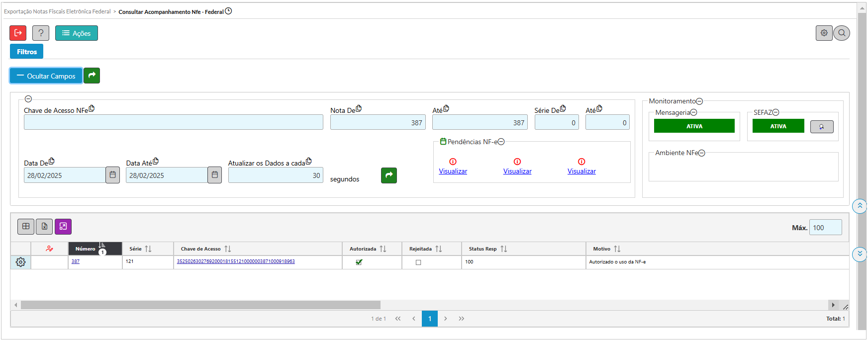The image size is (868, 341).
Task: Open the row gear options for note 387
Action: click(20, 262)
